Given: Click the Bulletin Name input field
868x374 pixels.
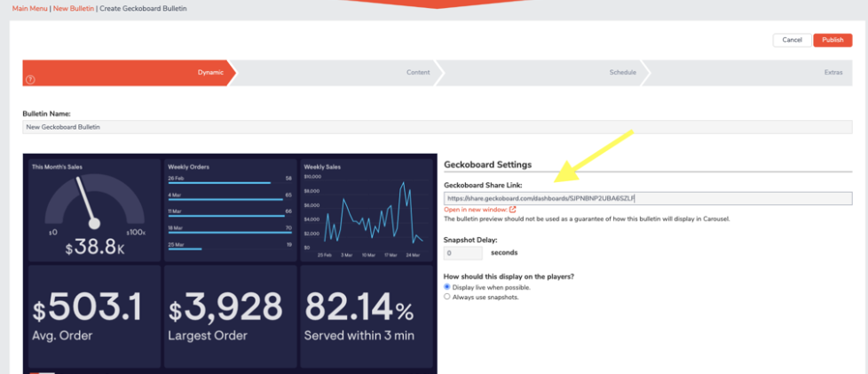Looking at the screenshot, I should pos(438,127).
